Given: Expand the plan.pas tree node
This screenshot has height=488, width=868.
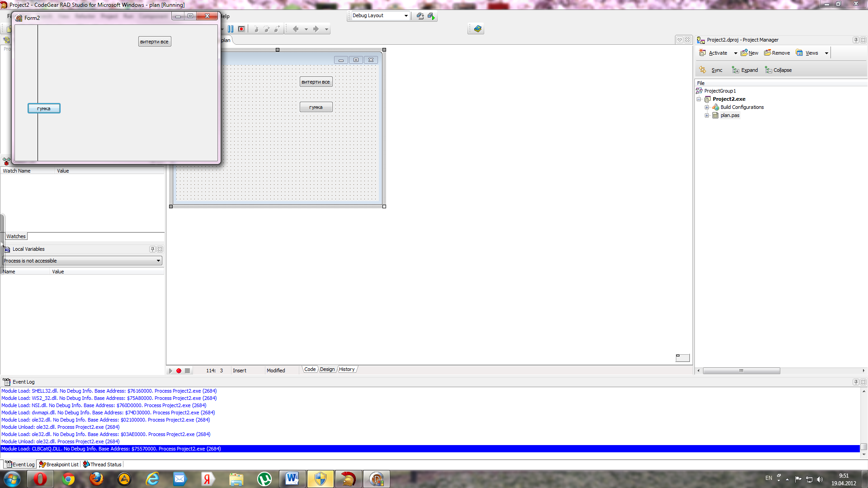Looking at the screenshot, I should [x=707, y=115].
